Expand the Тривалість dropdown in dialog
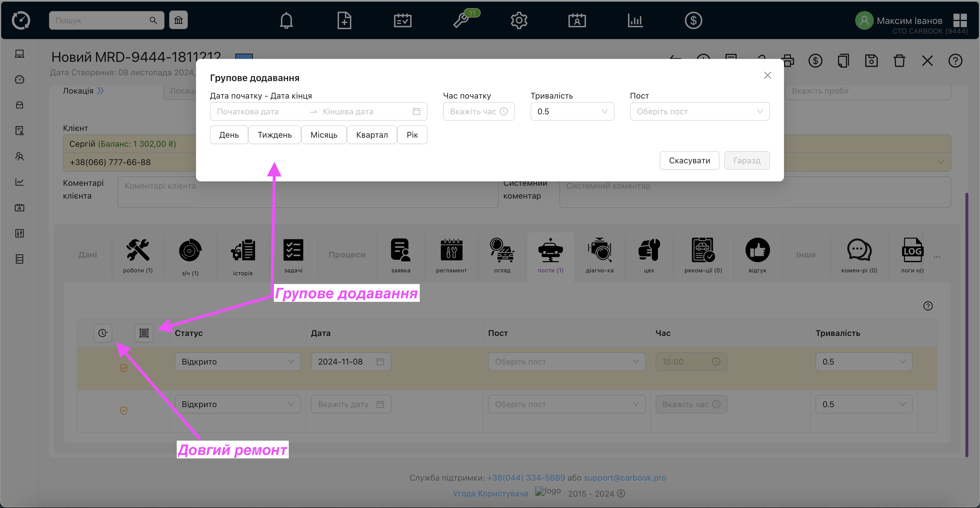Viewport: 980px width, 508px height. [x=572, y=111]
